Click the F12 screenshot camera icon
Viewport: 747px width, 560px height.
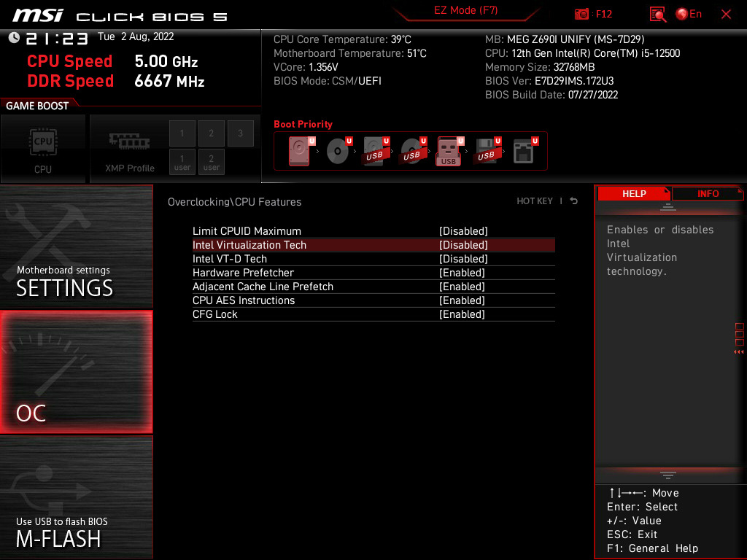(581, 14)
